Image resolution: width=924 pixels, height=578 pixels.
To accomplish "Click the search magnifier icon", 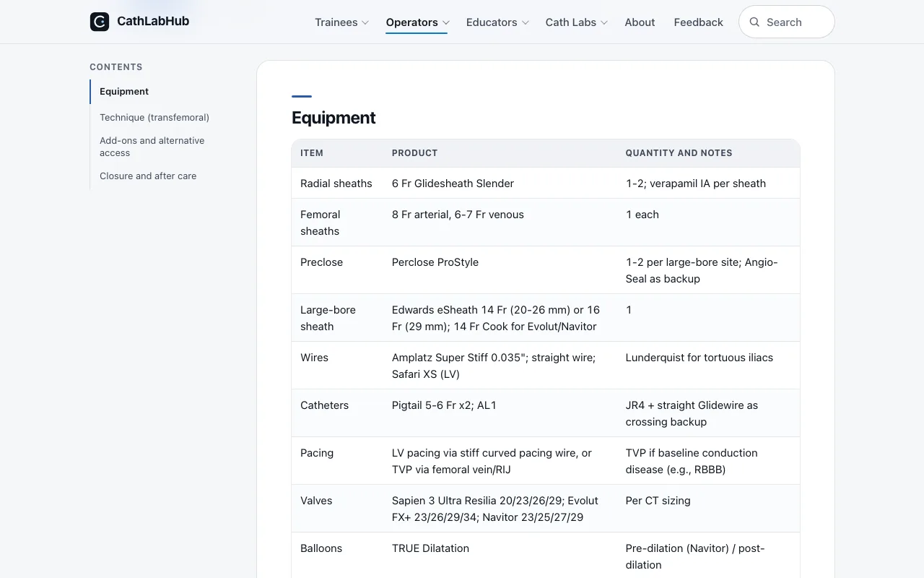I will (x=754, y=22).
